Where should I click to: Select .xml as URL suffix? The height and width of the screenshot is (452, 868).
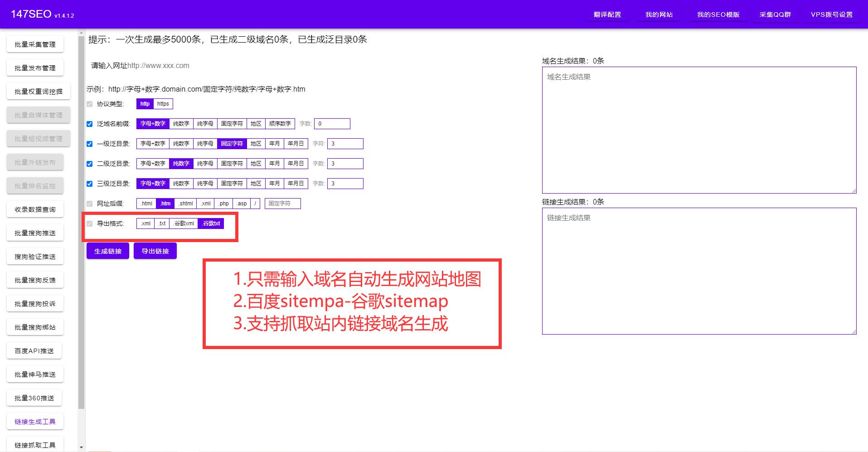pyautogui.click(x=205, y=203)
